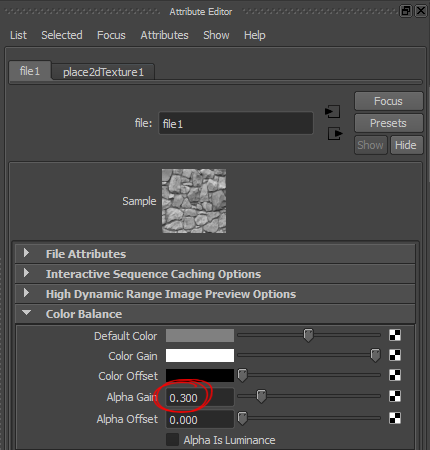Enable Alpha Is Luminance checkbox
430x450 pixels.
(x=172, y=440)
